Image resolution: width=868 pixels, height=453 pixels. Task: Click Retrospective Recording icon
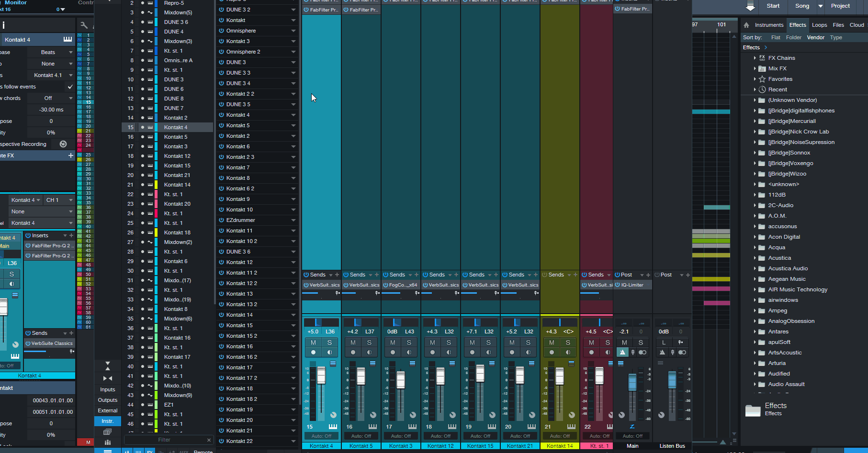pyautogui.click(x=63, y=144)
